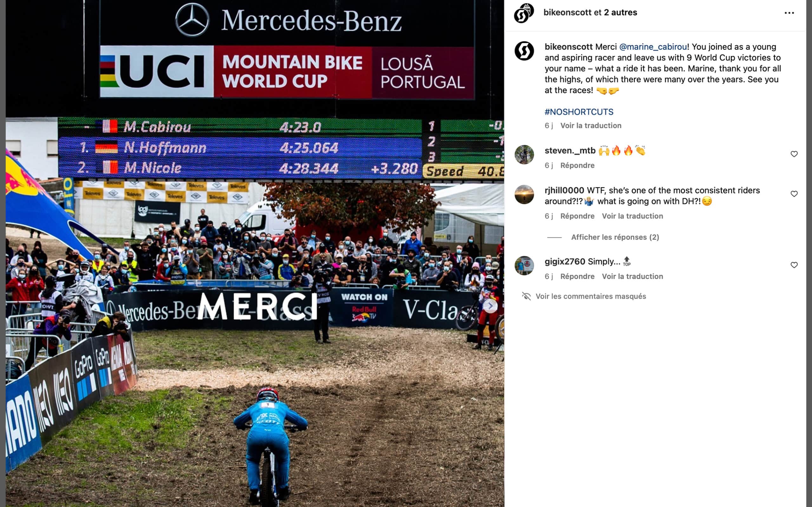Viewport: 812px width, 507px height.
Task: Expand Afficher les réponses (2)
Action: click(615, 237)
